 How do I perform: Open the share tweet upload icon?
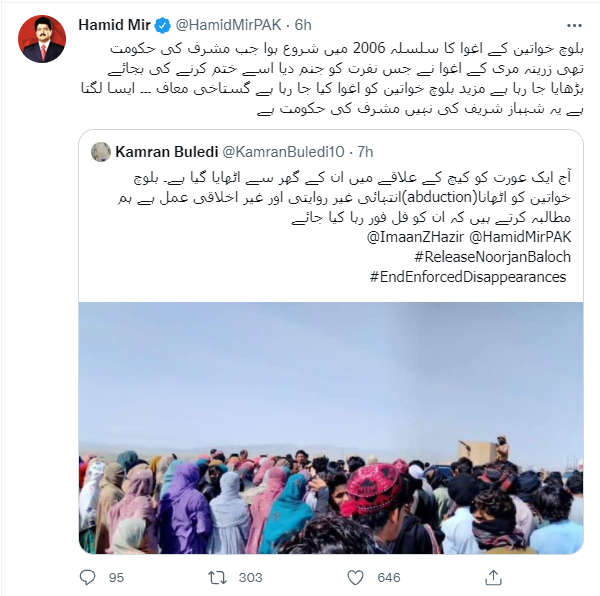click(493, 577)
